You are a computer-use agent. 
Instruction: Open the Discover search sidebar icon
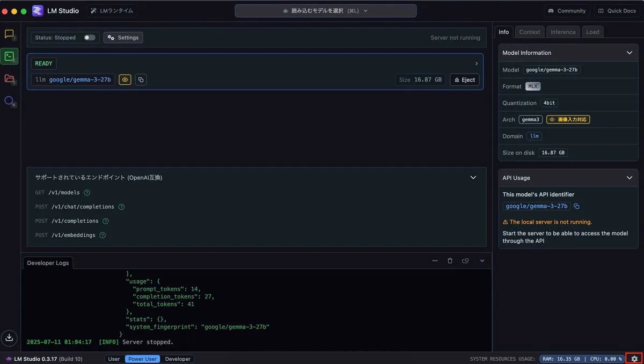pyautogui.click(x=9, y=101)
